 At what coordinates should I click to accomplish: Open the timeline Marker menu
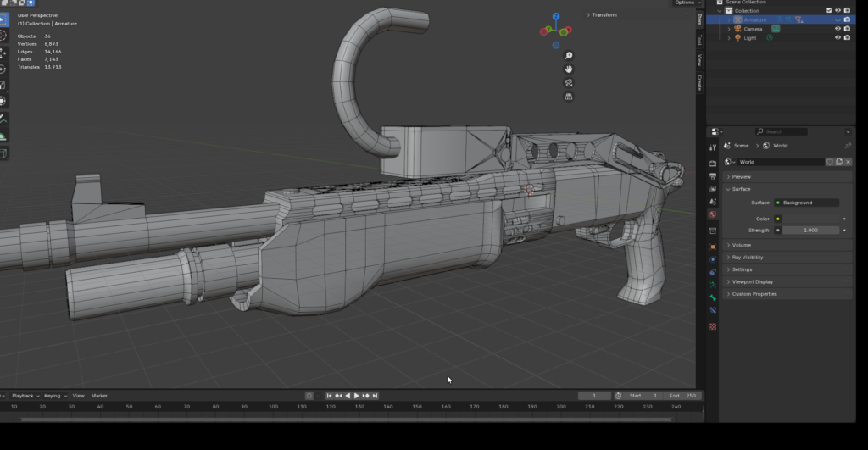[x=99, y=396]
